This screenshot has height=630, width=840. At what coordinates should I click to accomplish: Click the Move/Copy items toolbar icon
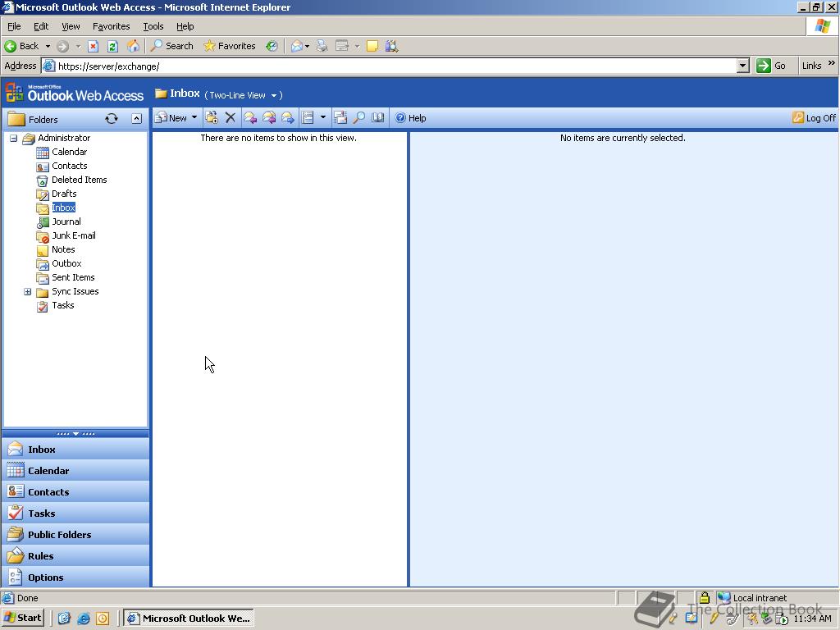click(x=212, y=118)
